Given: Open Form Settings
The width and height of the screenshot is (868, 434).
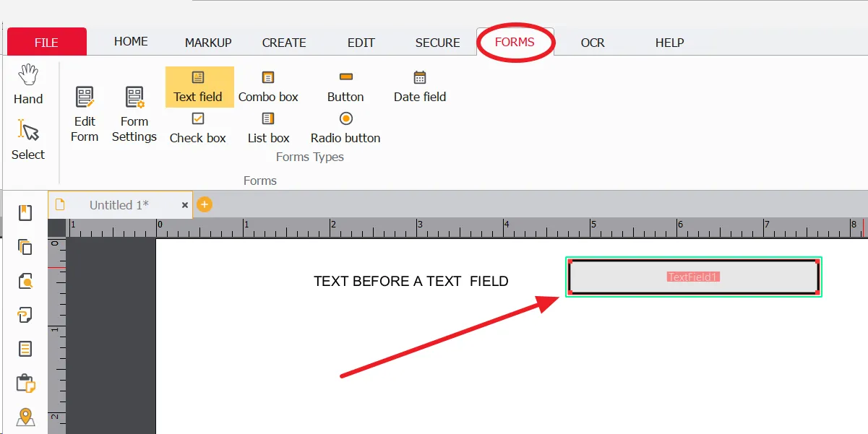Looking at the screenshot, I should [x=134, y=114].
